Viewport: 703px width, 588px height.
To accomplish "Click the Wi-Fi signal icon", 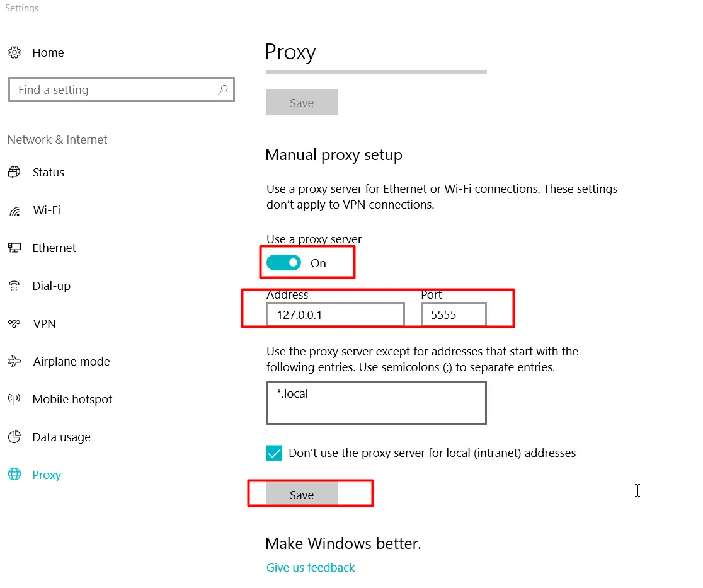I will pos(14,210).
